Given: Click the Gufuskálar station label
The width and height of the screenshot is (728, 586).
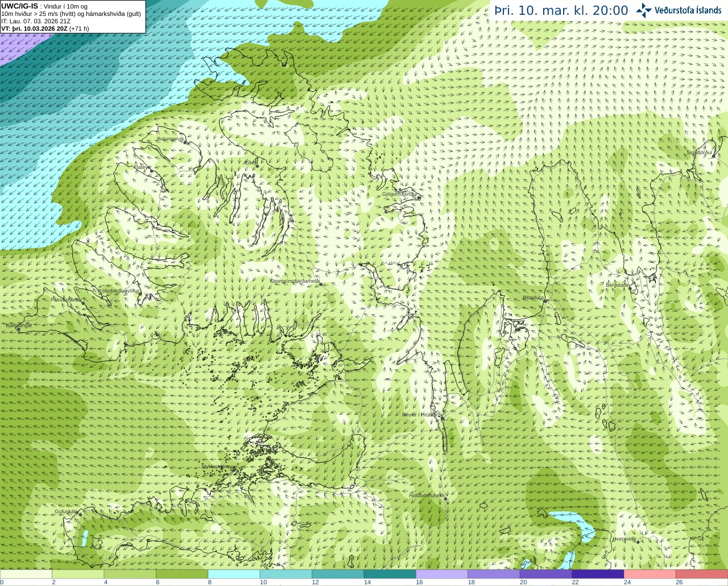Looking at the screenshot, I should point(66,511).
